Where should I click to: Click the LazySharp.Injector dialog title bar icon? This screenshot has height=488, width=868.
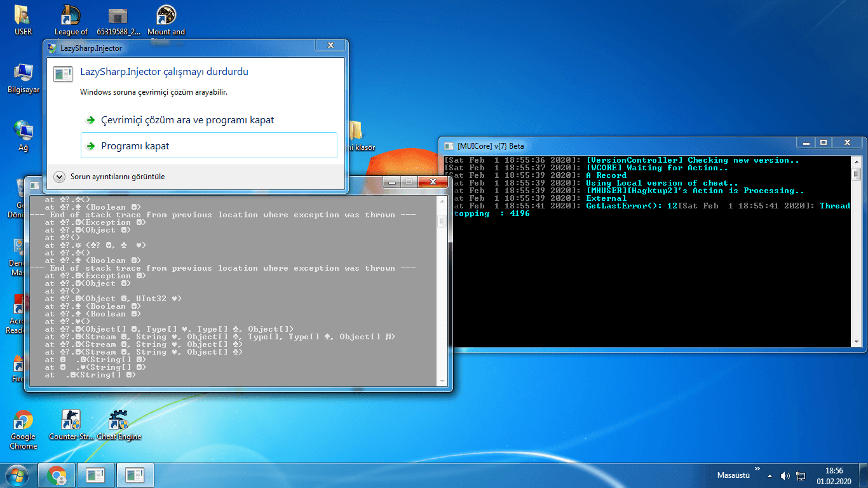(52, 48)
